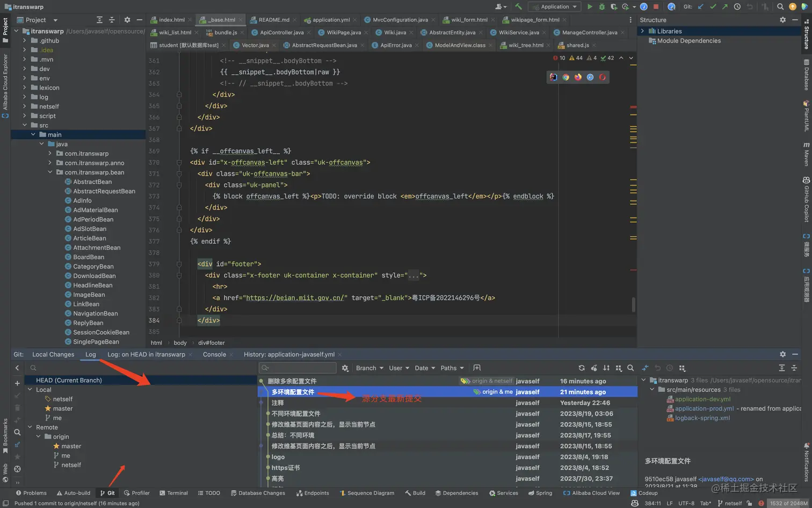Click cherry-pick icon in Git log toolbar
Viewport: 812px width, 508px height.
(x=594, y=368)
